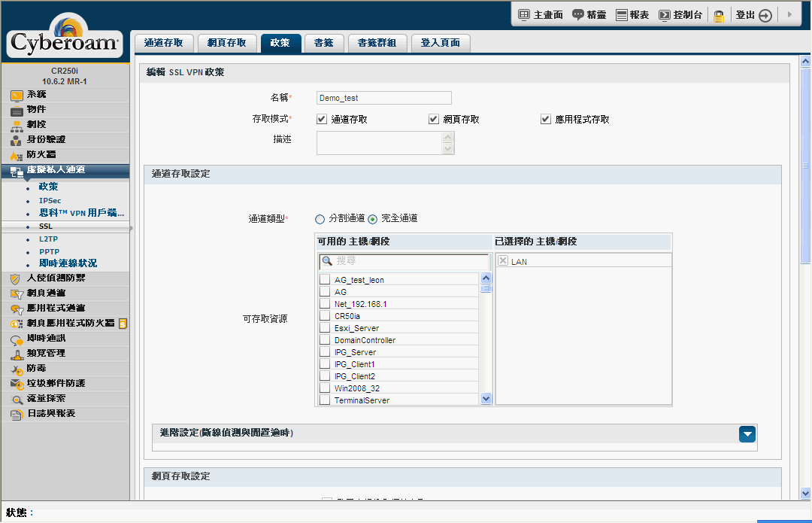
Task: Click the host list scroll-down arrow
Action: [486, 399]
